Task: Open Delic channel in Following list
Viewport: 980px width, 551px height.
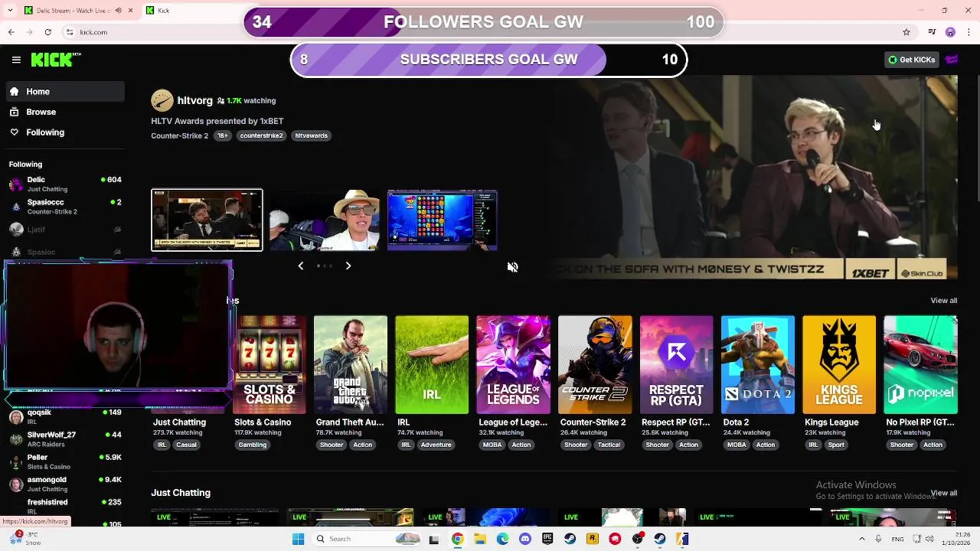Action: [x=65, y=184]
